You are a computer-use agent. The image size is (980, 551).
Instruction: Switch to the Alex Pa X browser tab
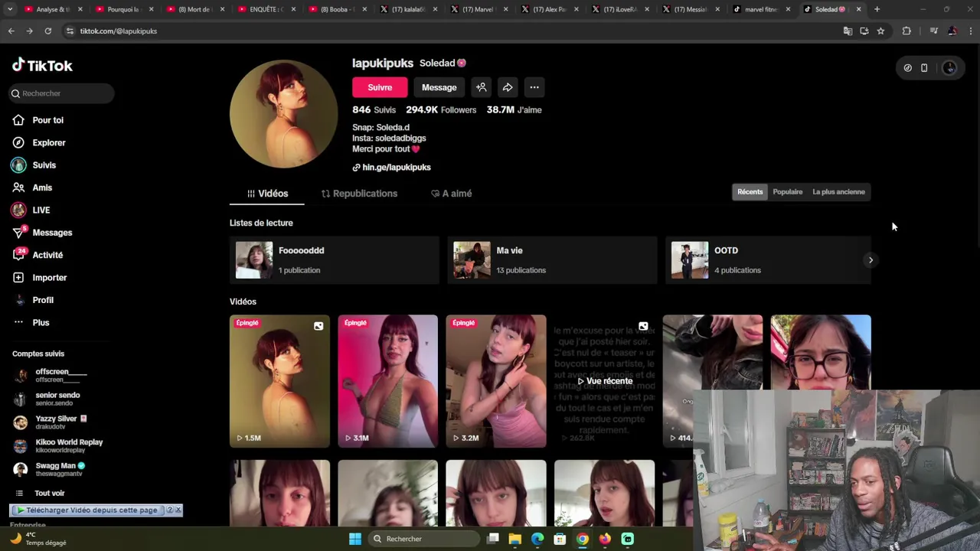550,9
